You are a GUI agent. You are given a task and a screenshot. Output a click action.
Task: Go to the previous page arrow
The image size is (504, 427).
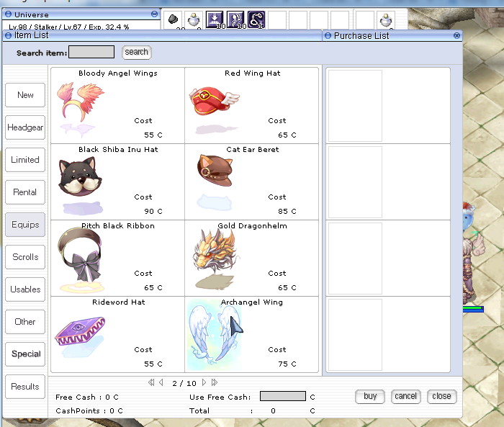161,382
